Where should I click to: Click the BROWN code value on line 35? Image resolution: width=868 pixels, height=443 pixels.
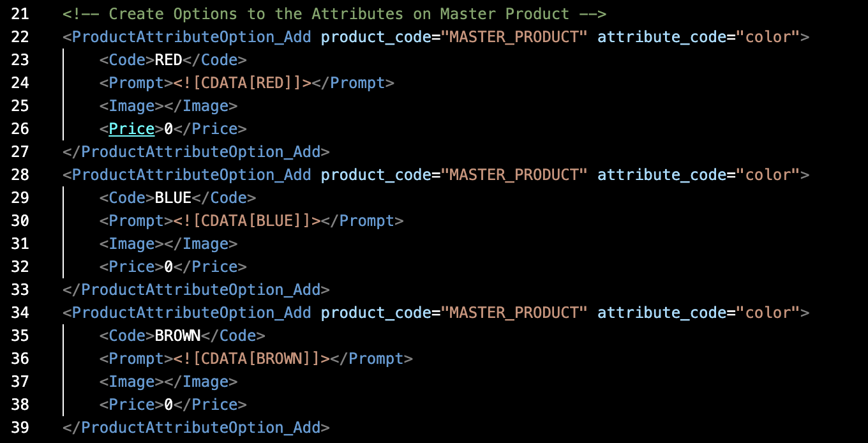click(178, 336)
